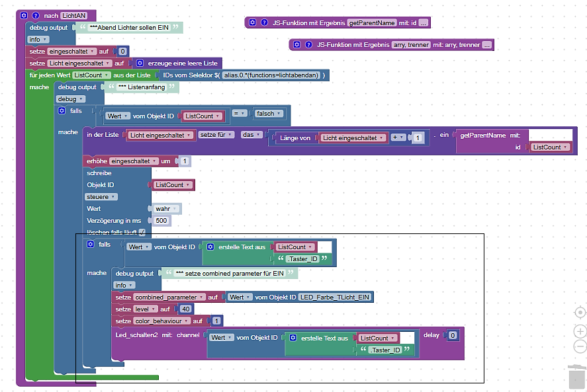Open gear on falls block checking .Taster_ID
Viewport: 587px width, 392px height.
90,244
